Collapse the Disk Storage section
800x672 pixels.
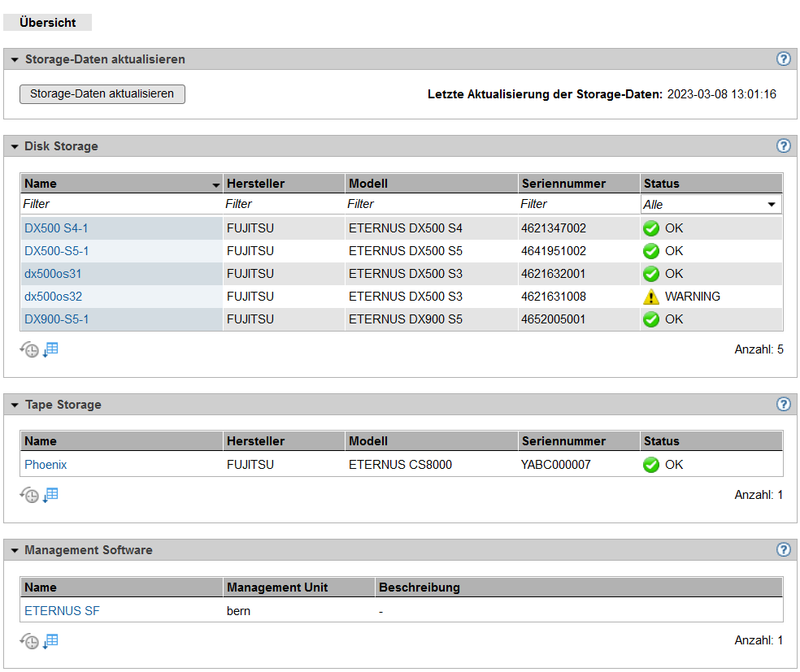coord(15,147)
